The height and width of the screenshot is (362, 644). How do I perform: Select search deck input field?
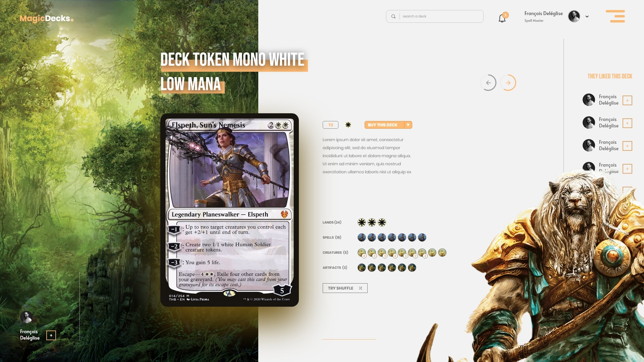tap(435, 16)
